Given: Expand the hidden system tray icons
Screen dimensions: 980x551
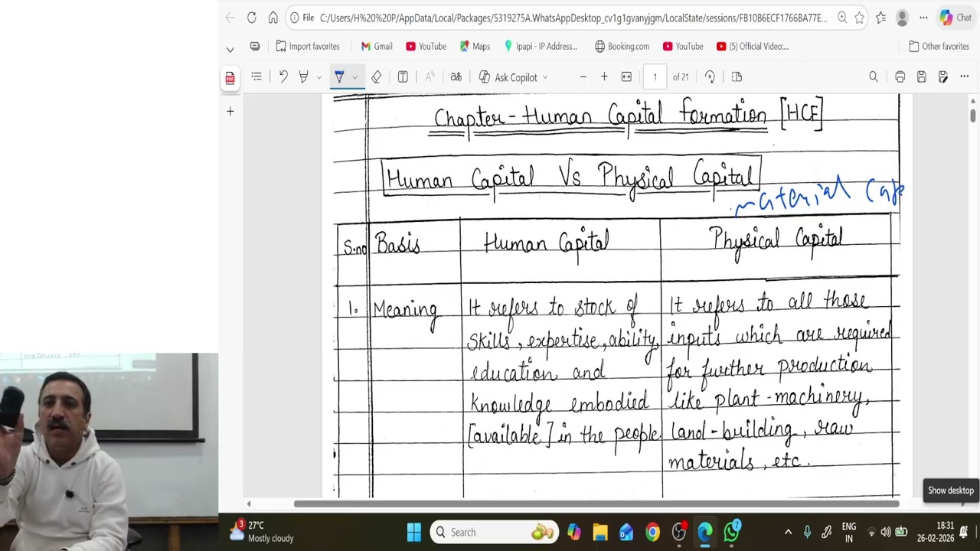Looking at the screenshot, I should 788,532.
